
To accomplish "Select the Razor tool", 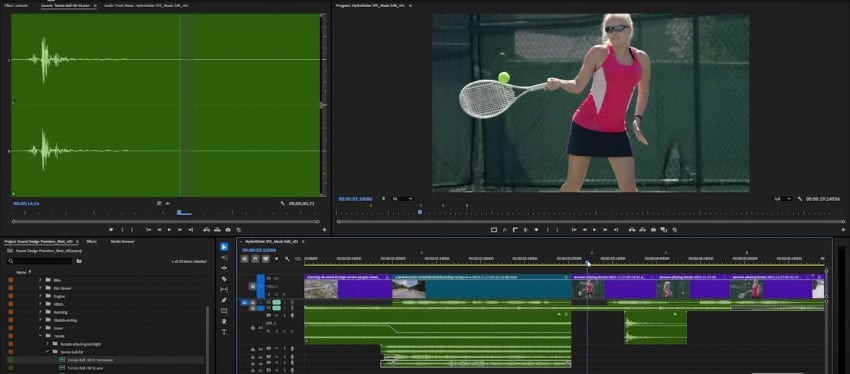I will point(224,279).
